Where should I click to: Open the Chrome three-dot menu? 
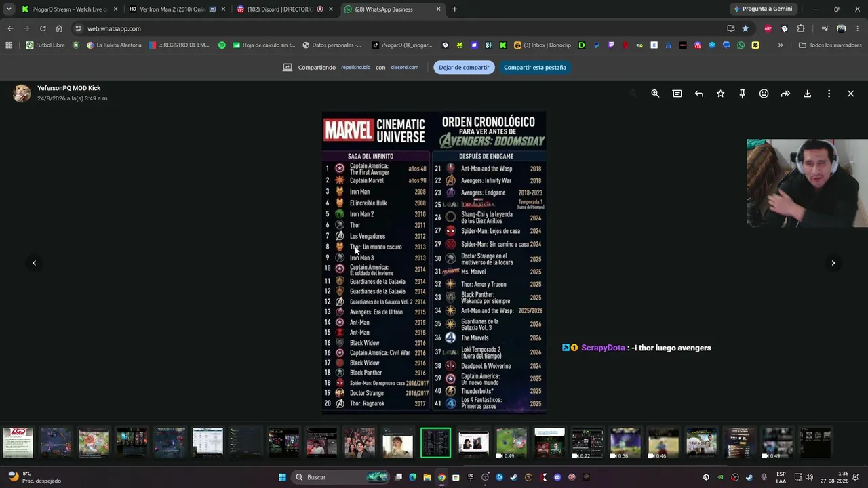pos(858,28)
